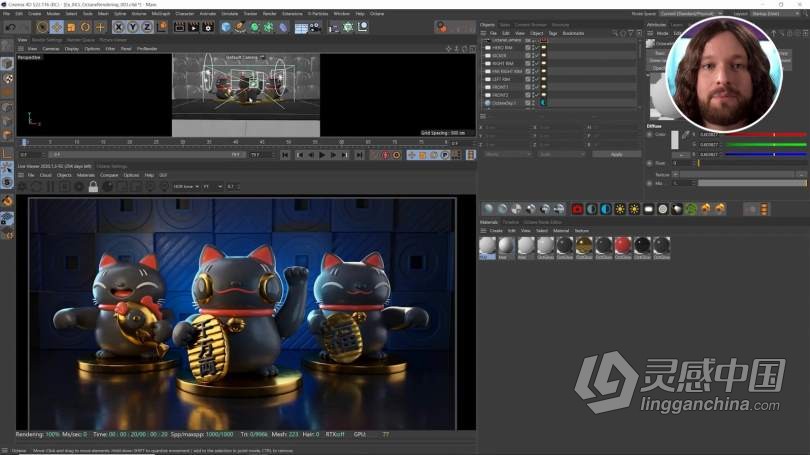Screen dimensions: 810x455
Task: Click the Float value input field
Action: (682, 163)
